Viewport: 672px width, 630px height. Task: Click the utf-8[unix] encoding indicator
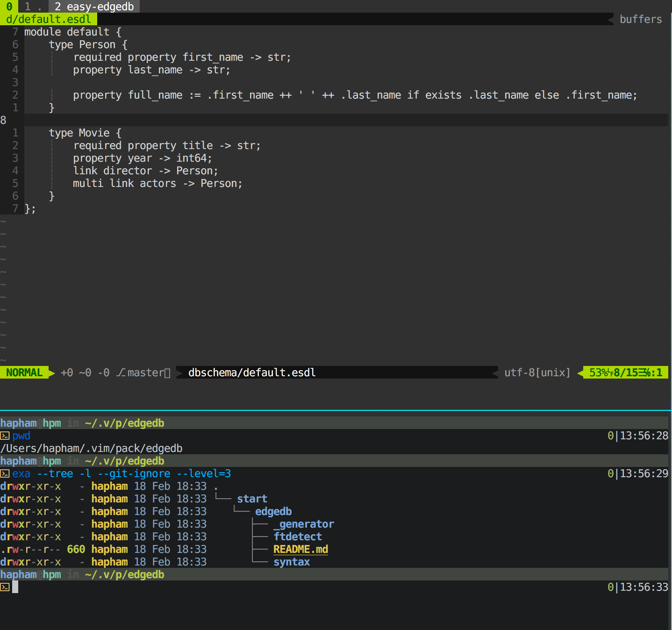(x=537, y=372)
